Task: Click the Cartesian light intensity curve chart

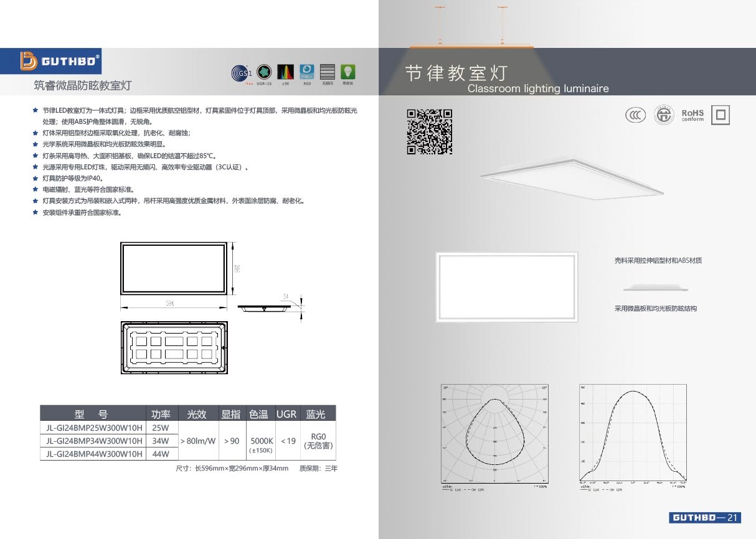Action: 633,434
